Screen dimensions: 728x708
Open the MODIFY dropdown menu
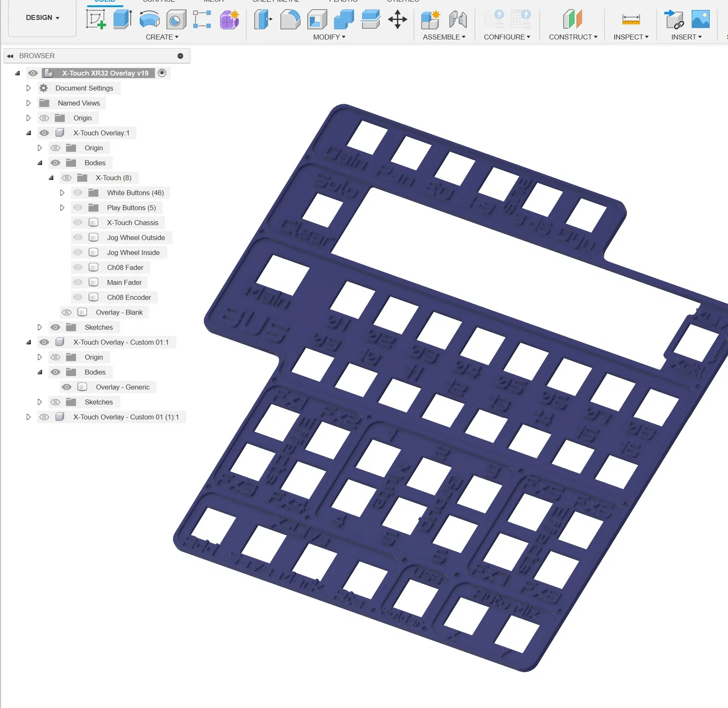329,37
